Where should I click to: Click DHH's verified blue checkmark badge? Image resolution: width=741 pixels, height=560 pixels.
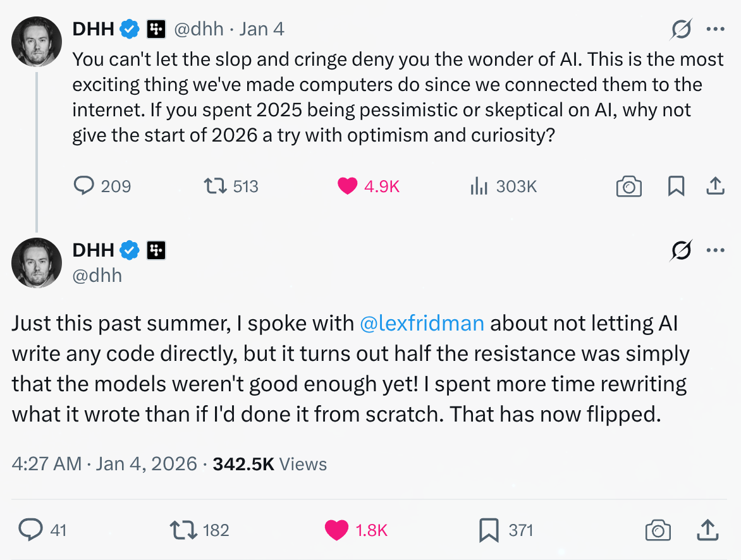[129, 28]
